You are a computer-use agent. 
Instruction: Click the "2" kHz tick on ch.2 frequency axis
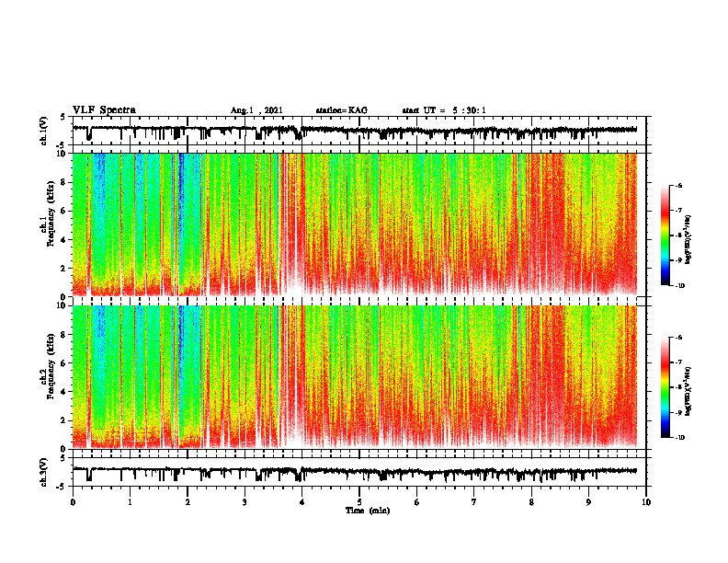pos(64,420)
